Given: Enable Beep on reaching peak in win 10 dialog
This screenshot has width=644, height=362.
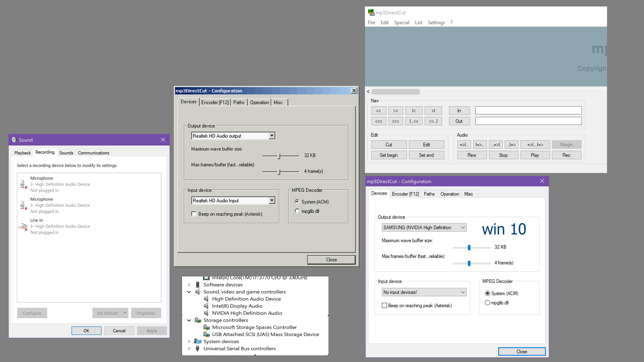Looking at the screenshot, I should point(384,305).
